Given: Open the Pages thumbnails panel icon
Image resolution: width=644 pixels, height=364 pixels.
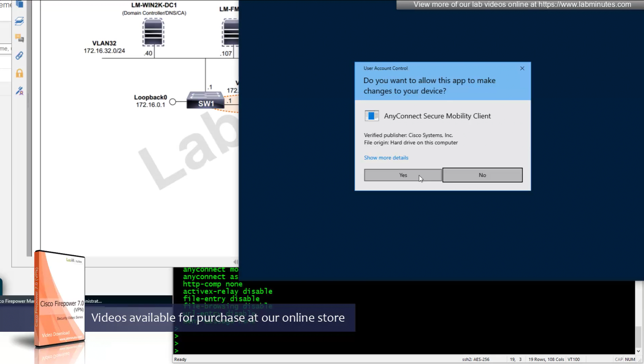Looking at the screenshot, I should [19, 4].
